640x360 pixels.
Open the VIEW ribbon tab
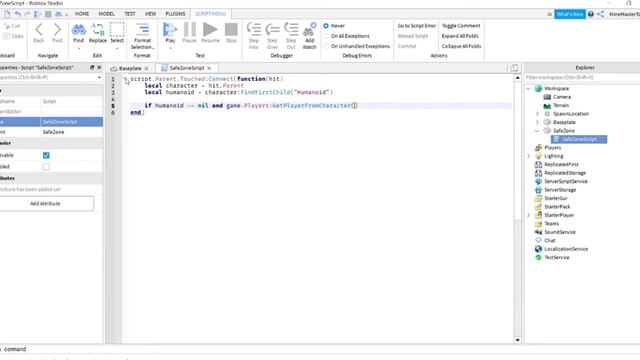(x=150, y=14)
